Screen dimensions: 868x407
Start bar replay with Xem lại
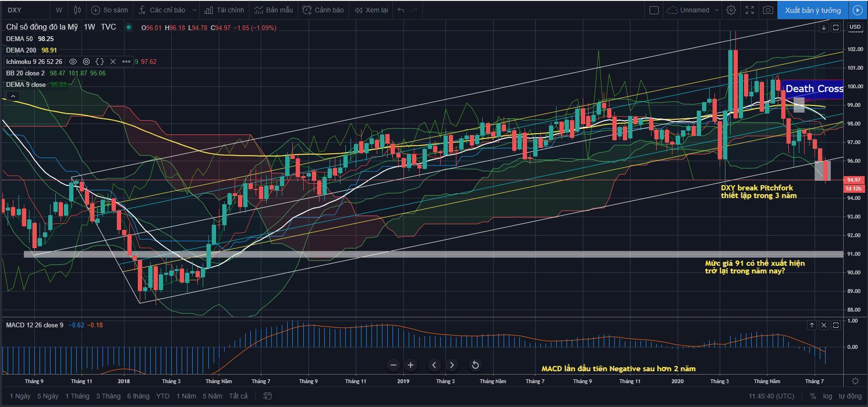[x=371, y=10]
